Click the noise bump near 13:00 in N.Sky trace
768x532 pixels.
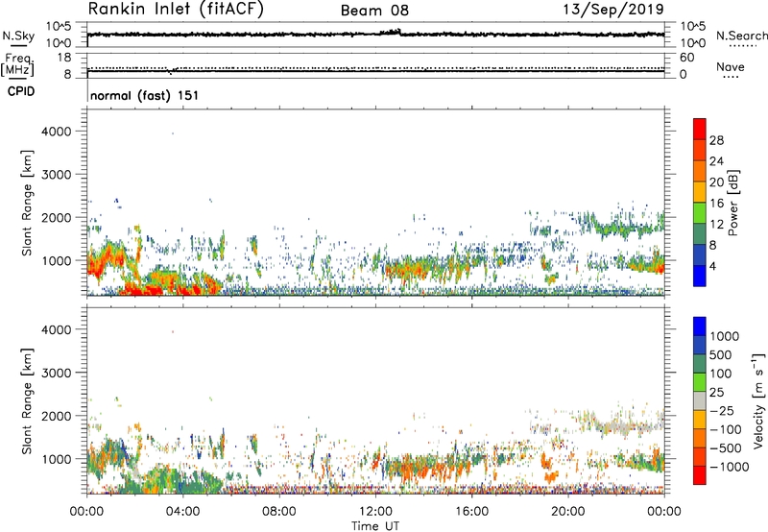[x=391, y=32]
